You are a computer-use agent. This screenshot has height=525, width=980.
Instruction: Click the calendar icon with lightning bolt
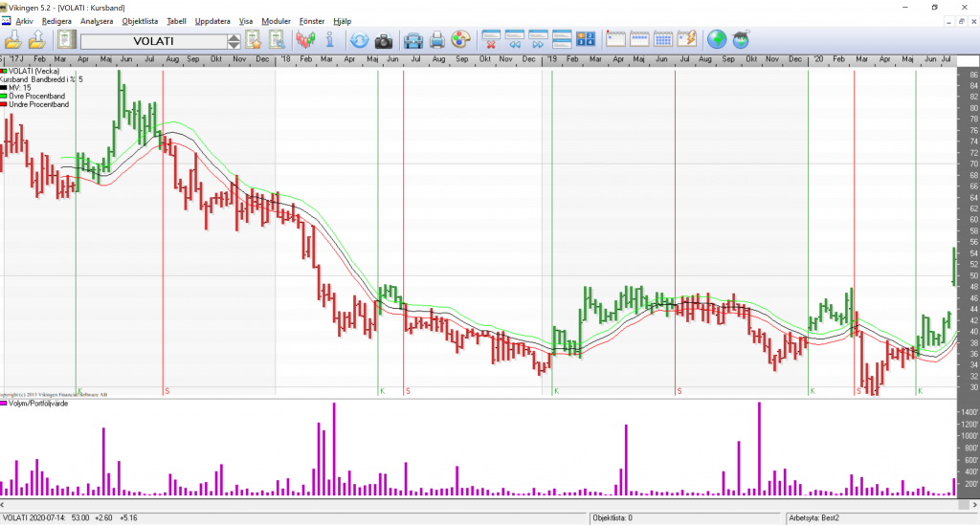point(687,40)
